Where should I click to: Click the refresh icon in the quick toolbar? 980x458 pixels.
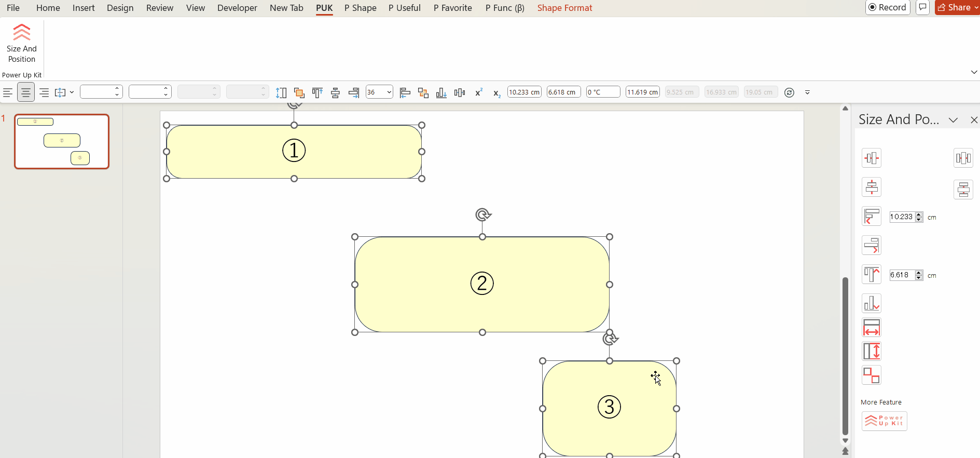(789, 92)
